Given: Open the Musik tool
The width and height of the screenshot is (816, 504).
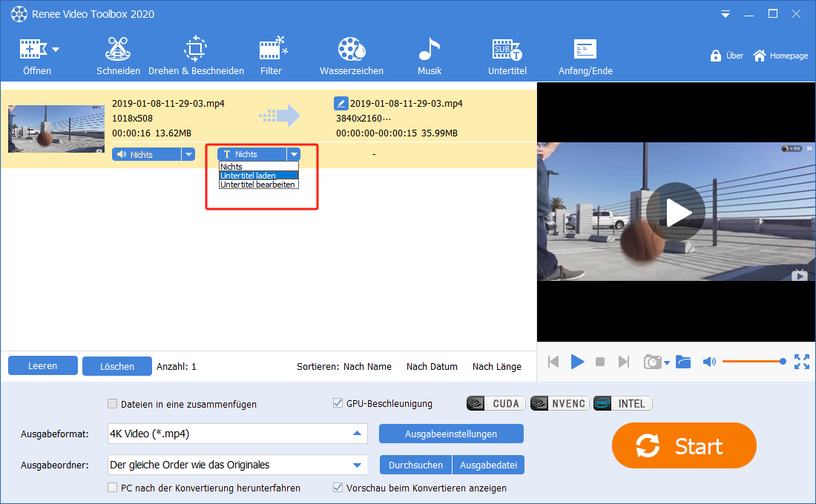Looking at the screenshot, I should click(430, 56).
